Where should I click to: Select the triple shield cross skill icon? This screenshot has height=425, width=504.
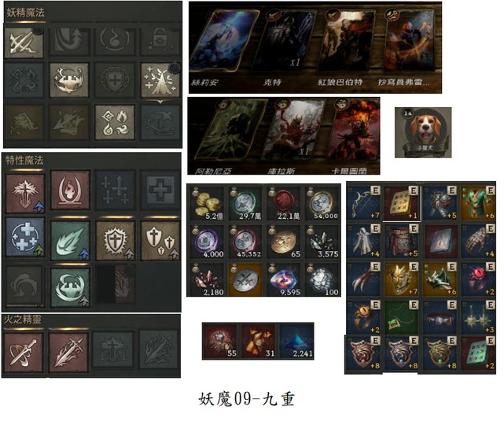160,240
